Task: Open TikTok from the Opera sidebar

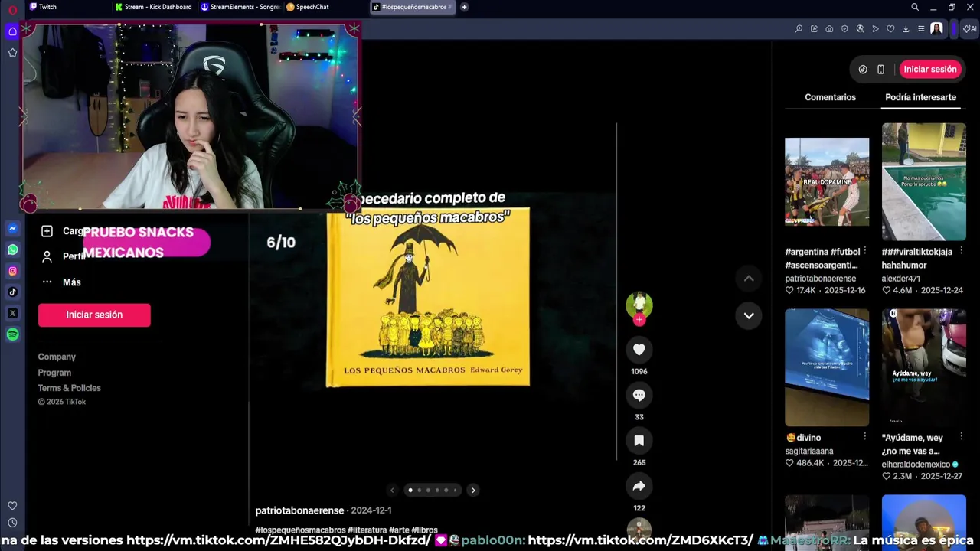Action: [12, 292]
